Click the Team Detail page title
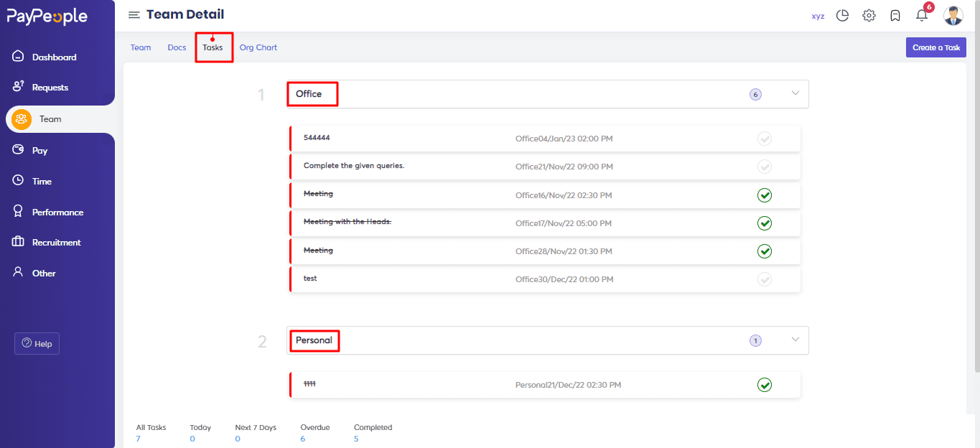 click(185, 14)
